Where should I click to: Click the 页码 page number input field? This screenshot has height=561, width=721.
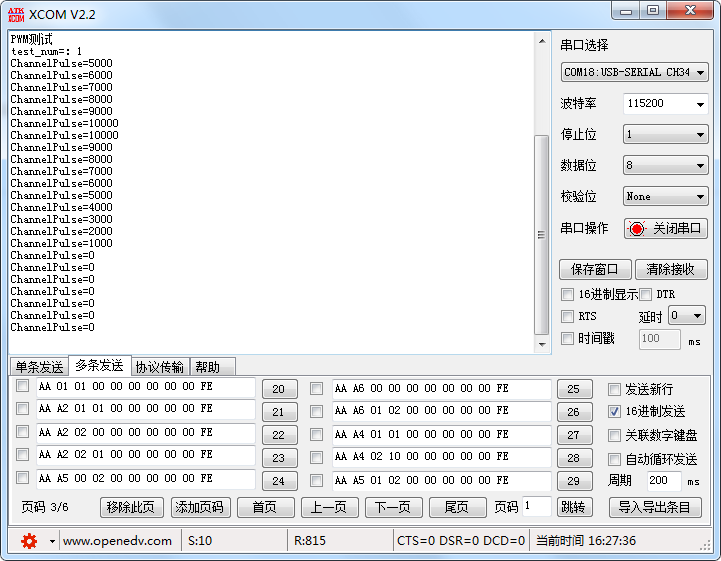click(537, 506)
